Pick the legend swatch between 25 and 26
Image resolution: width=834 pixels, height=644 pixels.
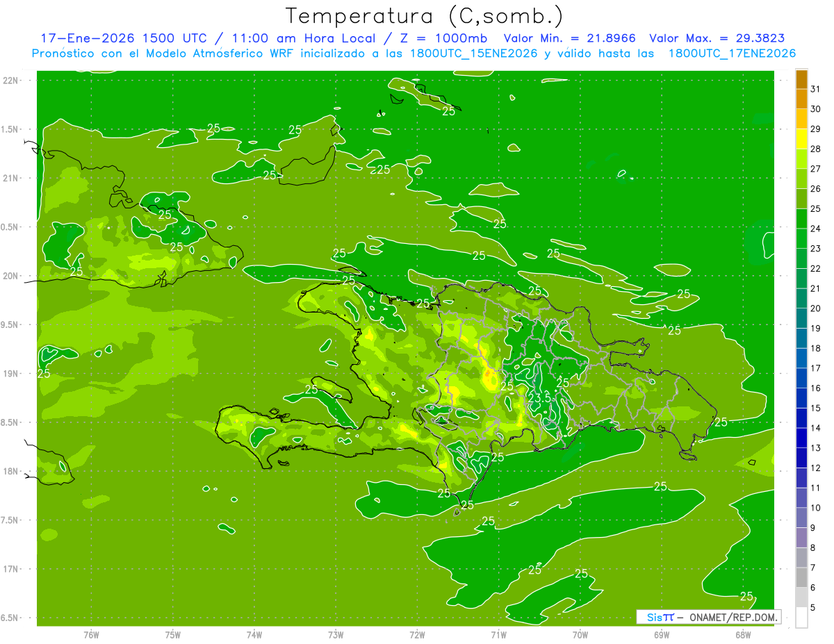[801, 199]
